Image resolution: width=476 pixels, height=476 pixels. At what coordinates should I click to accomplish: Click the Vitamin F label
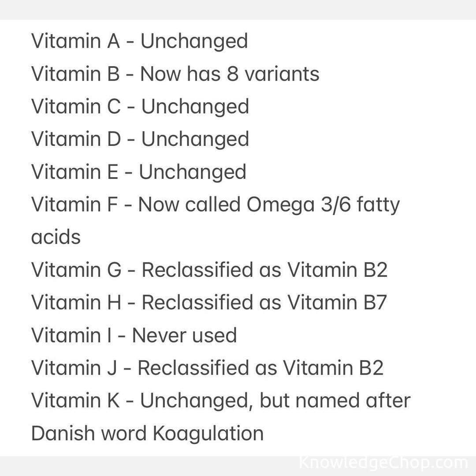pos(74,205)
